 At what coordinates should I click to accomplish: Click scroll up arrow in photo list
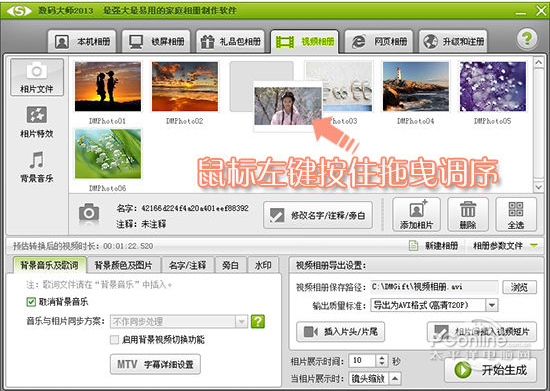(x=538, y=63)
